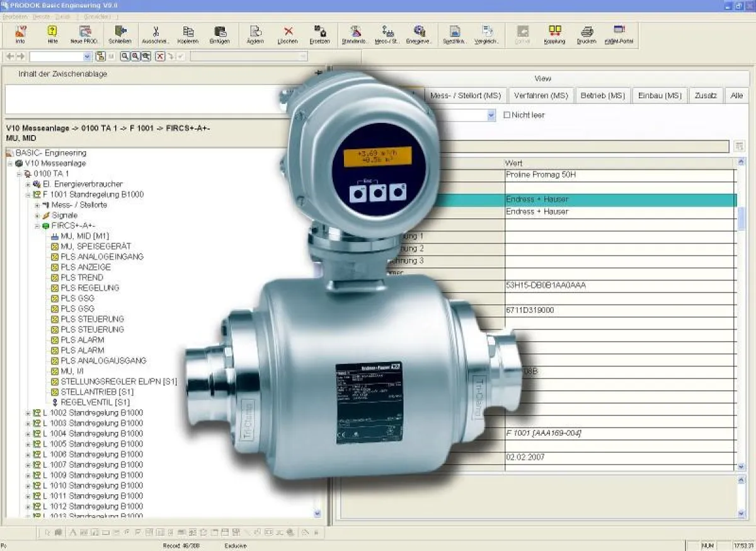756x551 pixels.
Task: Click the Drucken (print) icon
Action: pyautogui.click(x=587, y=32)
